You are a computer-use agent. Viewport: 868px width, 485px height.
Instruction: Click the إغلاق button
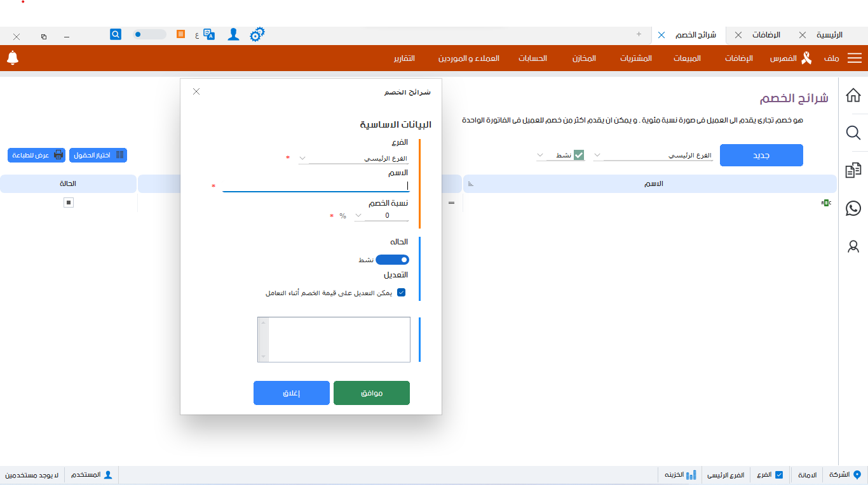(x=291, y=392)
